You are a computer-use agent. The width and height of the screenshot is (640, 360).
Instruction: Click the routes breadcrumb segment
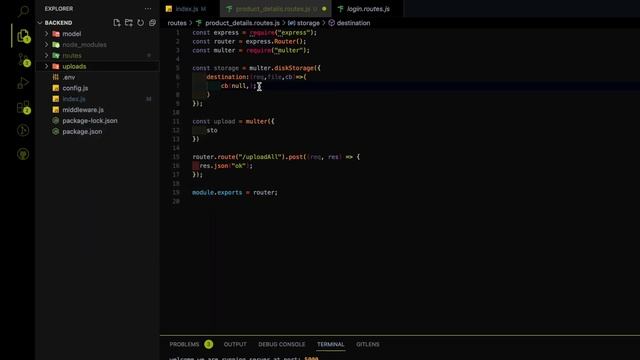177,23
